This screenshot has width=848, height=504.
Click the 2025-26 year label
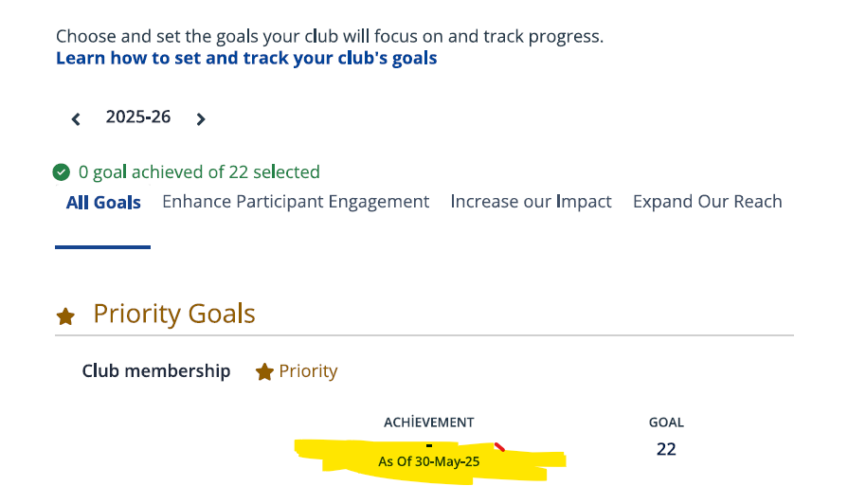pyautogui.click(x=138, y=117)
